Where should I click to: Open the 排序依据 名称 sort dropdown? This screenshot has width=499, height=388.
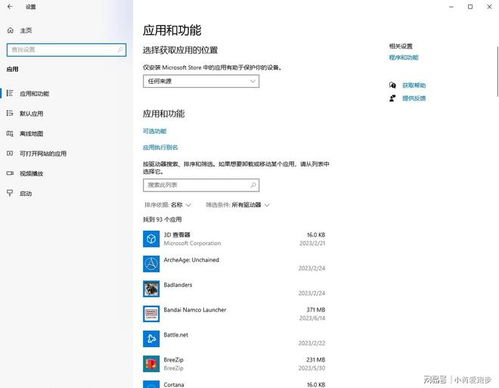(168, 205)
